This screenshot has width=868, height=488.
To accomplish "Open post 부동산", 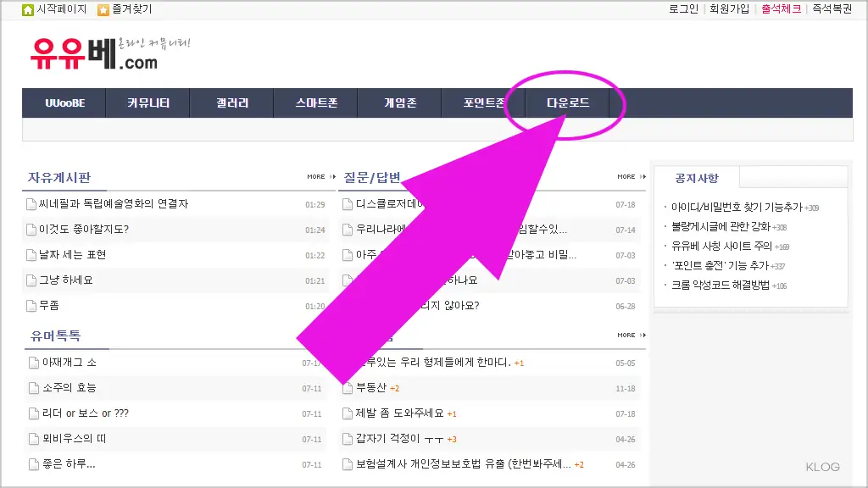I will [371, 388].
